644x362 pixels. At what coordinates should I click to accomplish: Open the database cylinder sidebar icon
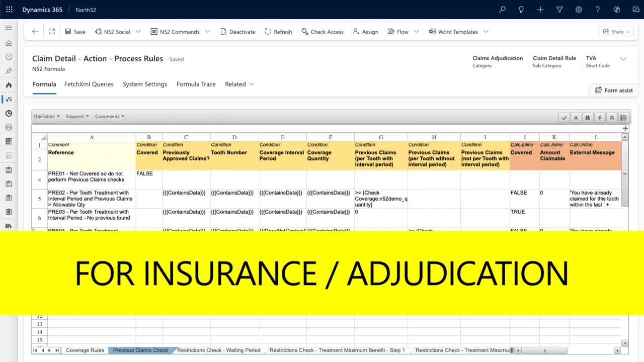[9, 128]
